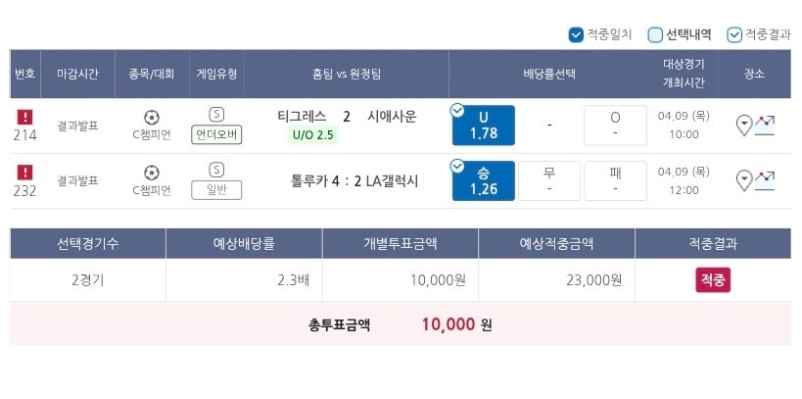
Task: View the odds trend chart for match 232
Action: coord(765,181)
